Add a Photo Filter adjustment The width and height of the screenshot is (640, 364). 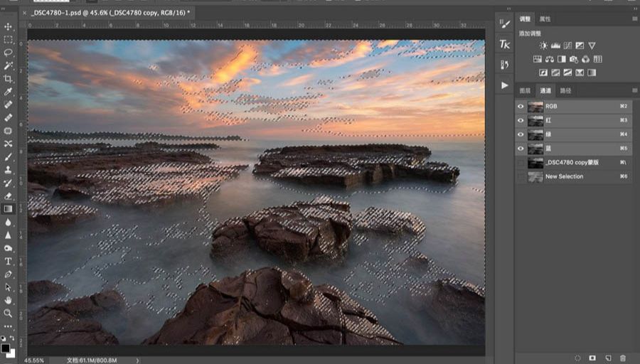574,59
